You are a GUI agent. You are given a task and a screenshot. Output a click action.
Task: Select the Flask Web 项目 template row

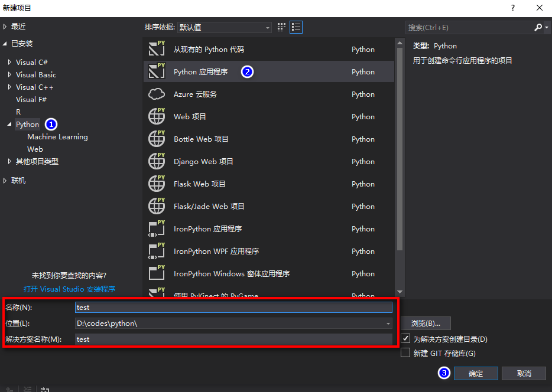click(x=268, y=184)
